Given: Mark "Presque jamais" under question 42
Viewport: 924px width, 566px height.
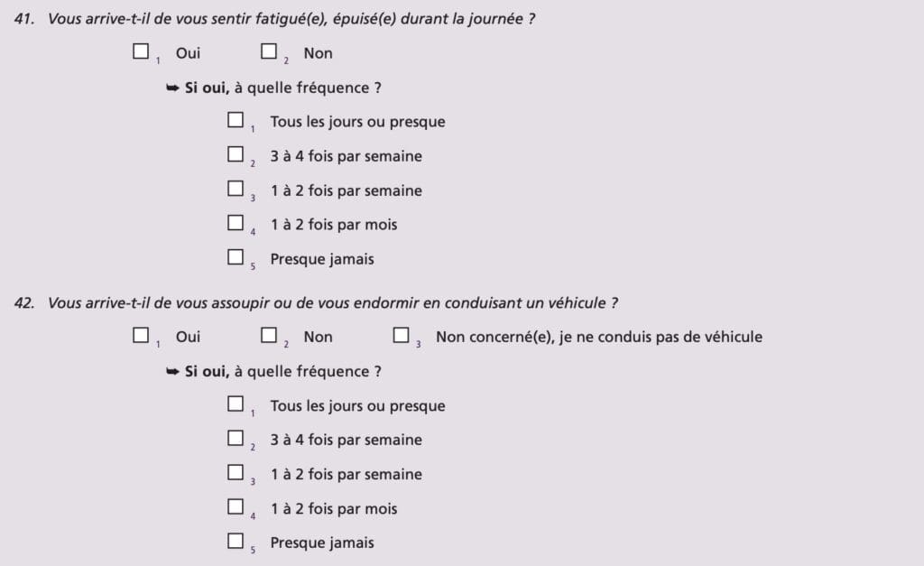Looking at the screenshot, I should coord(236,542).
